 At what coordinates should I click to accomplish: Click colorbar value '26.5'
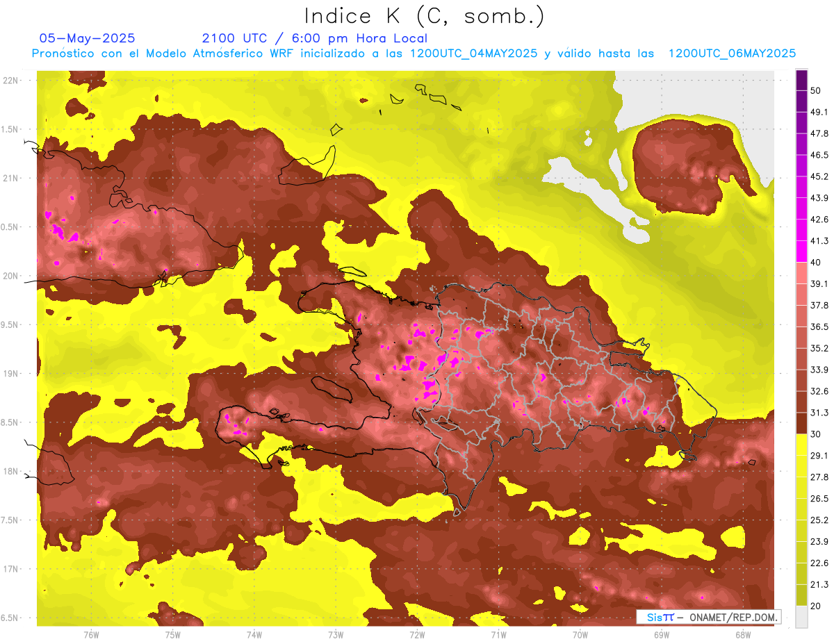[819, 499]
